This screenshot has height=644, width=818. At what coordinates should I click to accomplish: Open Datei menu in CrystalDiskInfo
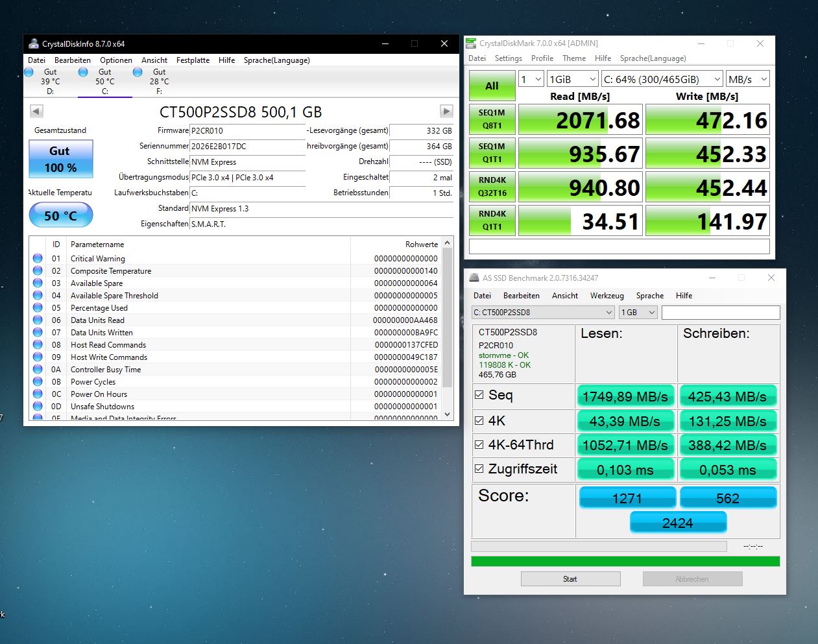37,60
